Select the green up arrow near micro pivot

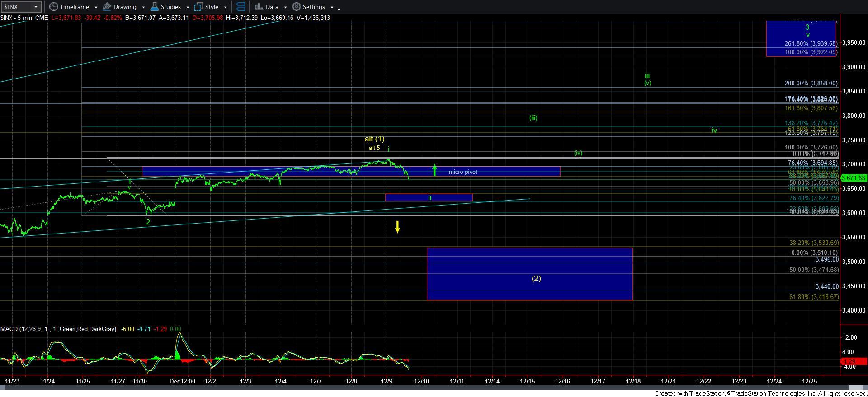click(x=434, y=170)
